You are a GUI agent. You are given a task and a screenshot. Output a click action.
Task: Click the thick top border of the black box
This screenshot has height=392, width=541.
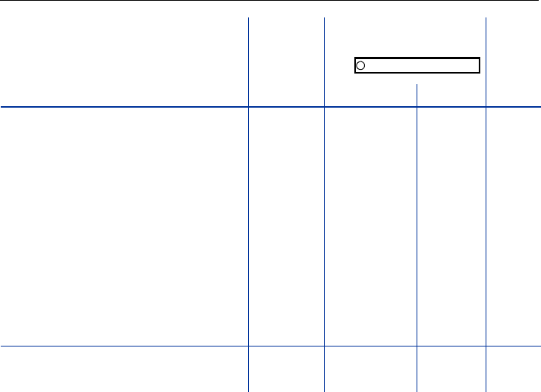(x=417, y=58)
